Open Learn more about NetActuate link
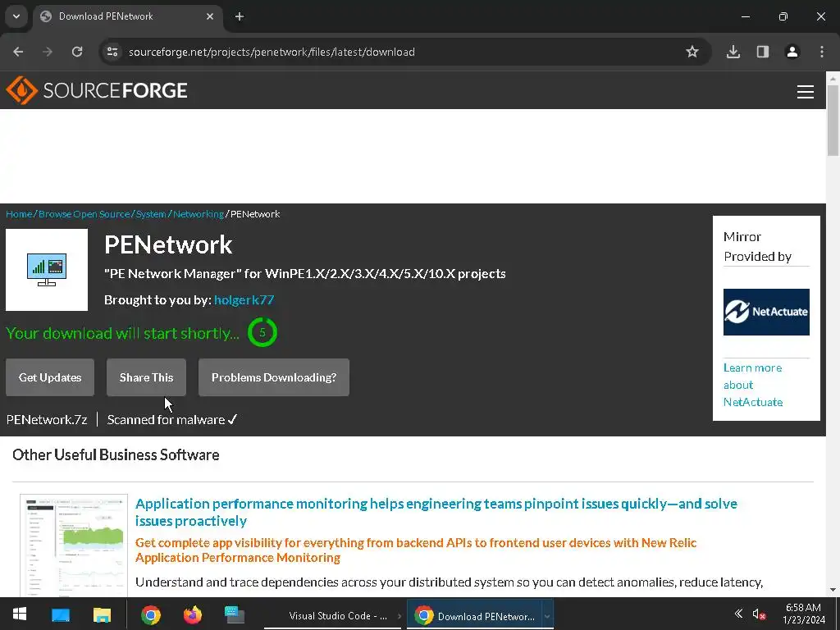 pos(753,385)
